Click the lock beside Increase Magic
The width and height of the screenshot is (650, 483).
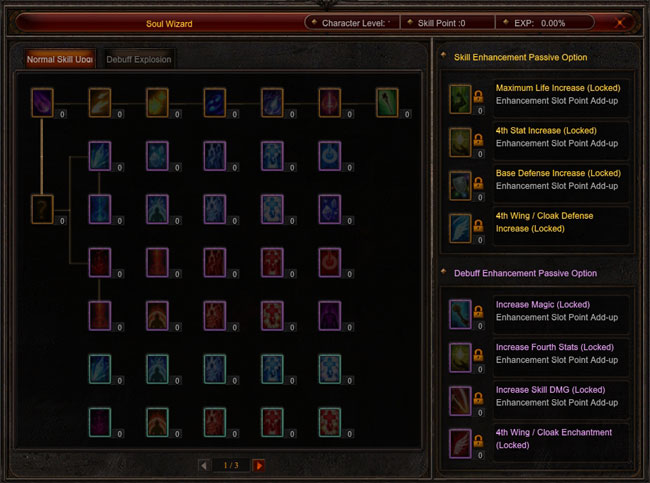coord(478,311)
